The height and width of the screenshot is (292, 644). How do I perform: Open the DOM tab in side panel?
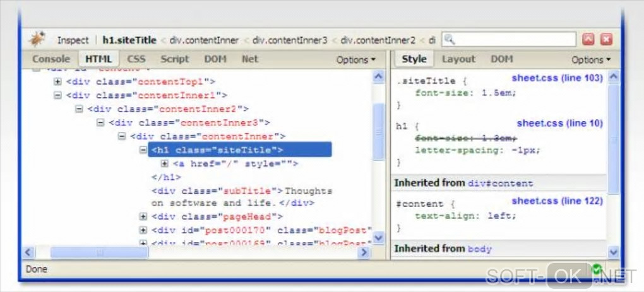click(x=502, y=59)
